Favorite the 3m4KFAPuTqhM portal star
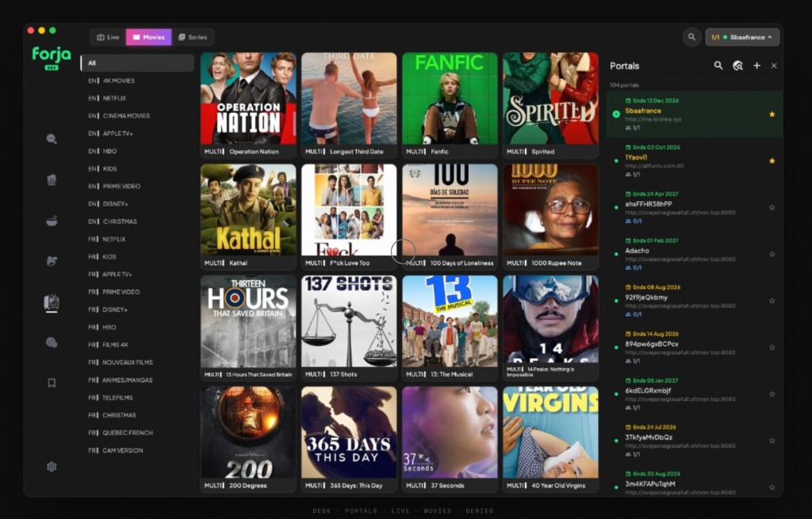This screenshot has width=812, height=519. pyautogui.click(x=772, y=487)
